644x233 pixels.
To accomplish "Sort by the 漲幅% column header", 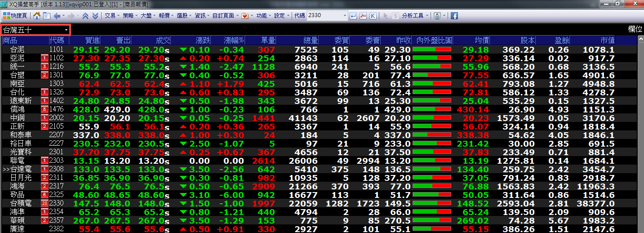I will point(234,40).
